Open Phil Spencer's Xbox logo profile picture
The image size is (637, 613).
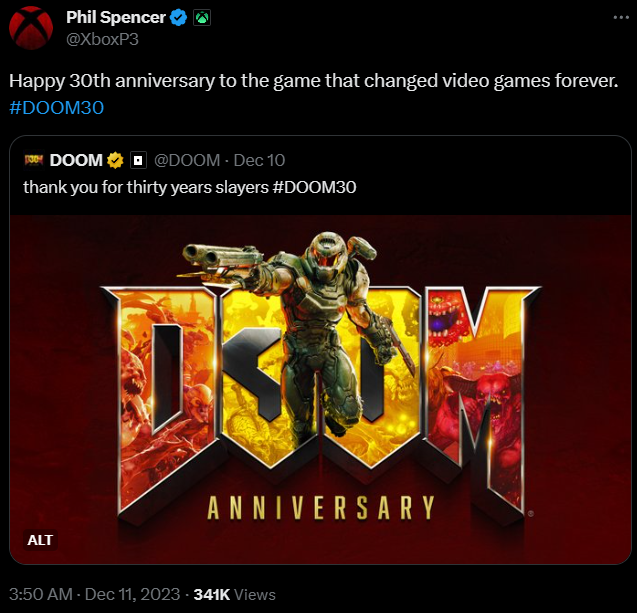coord(31,28)
